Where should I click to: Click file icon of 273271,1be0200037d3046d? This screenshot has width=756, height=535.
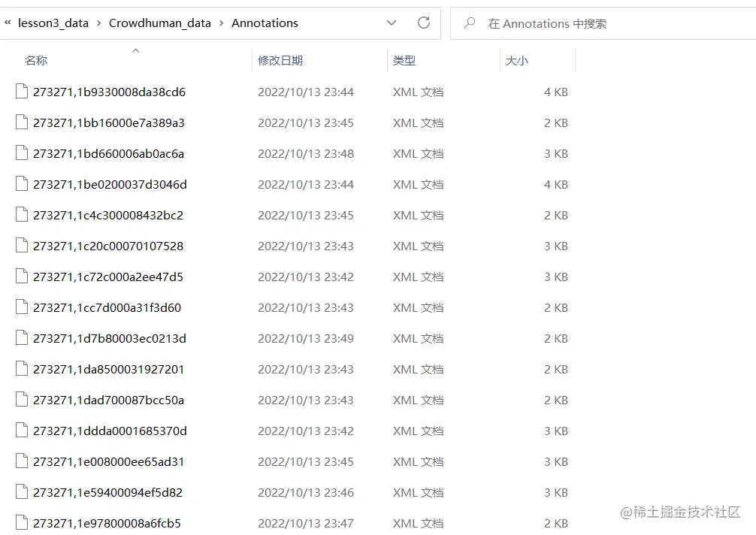pos(22,183)
